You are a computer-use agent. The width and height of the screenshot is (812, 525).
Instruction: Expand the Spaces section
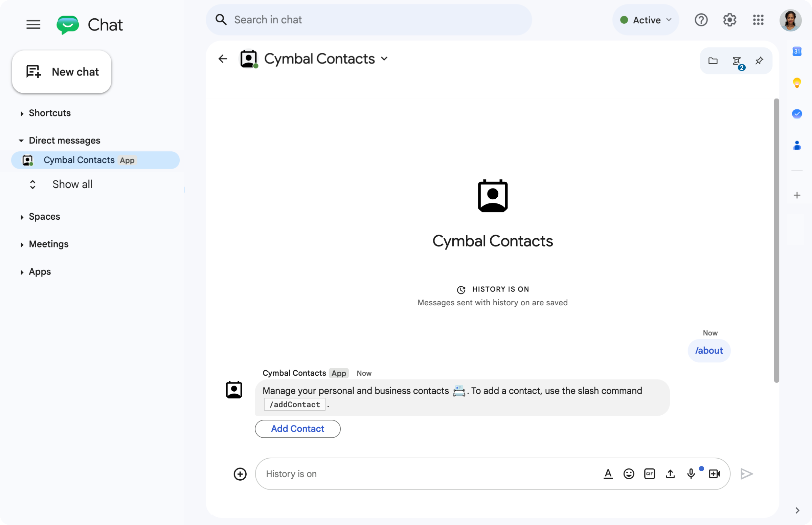pos(22,217)
